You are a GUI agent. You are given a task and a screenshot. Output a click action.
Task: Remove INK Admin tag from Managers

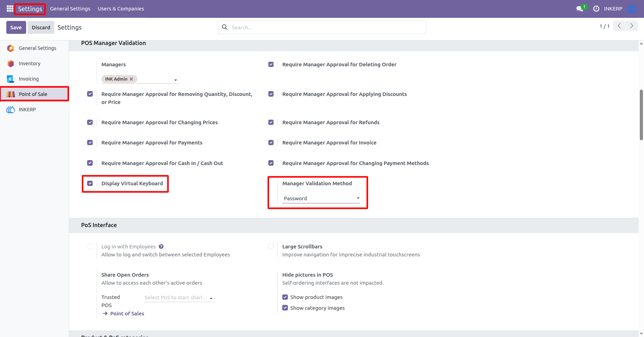pos(131,79)
